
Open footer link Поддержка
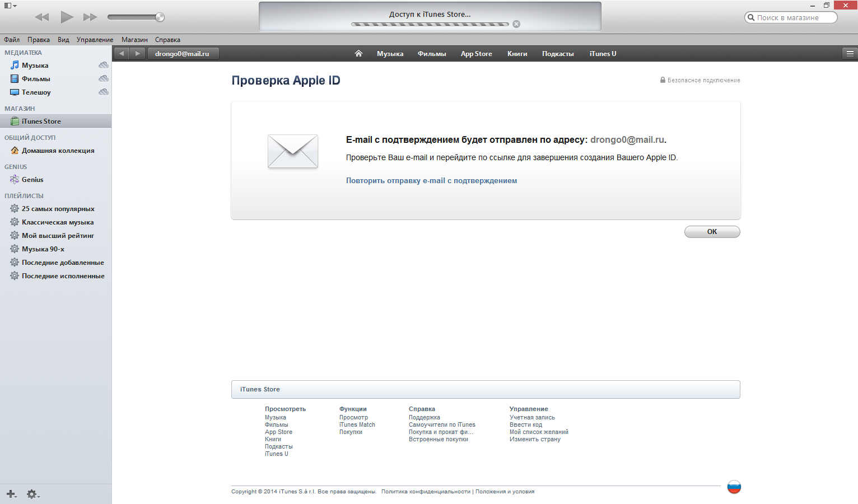point(424,418)
